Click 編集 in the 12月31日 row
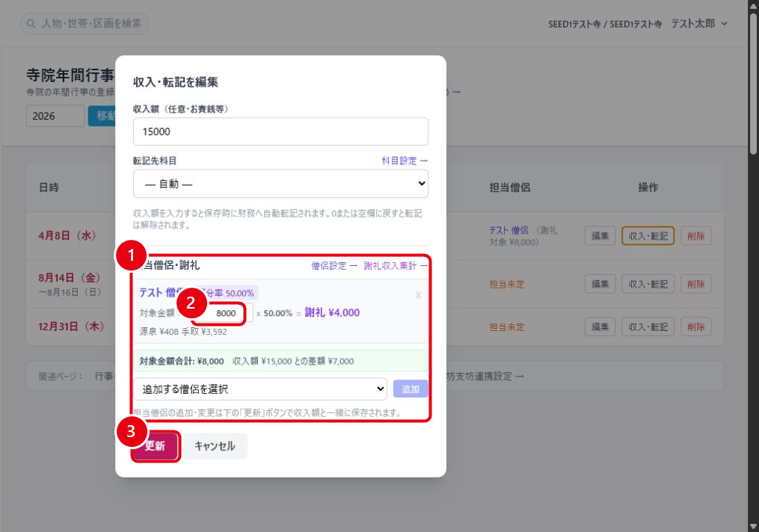 [x=600, y=327]
